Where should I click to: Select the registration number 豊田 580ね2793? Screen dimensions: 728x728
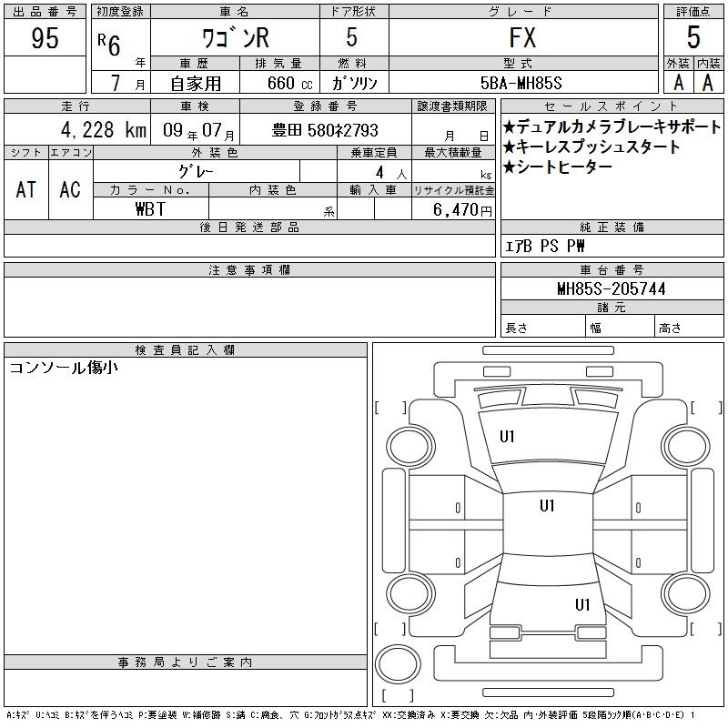click(326, 129)
